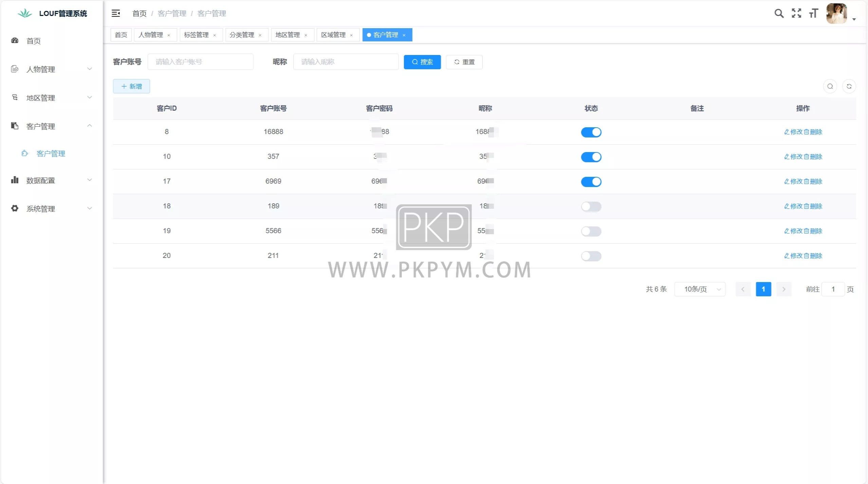Screen dimensions: 868x484
Task: Open the font size icon
Action: (x=814, y=13)
